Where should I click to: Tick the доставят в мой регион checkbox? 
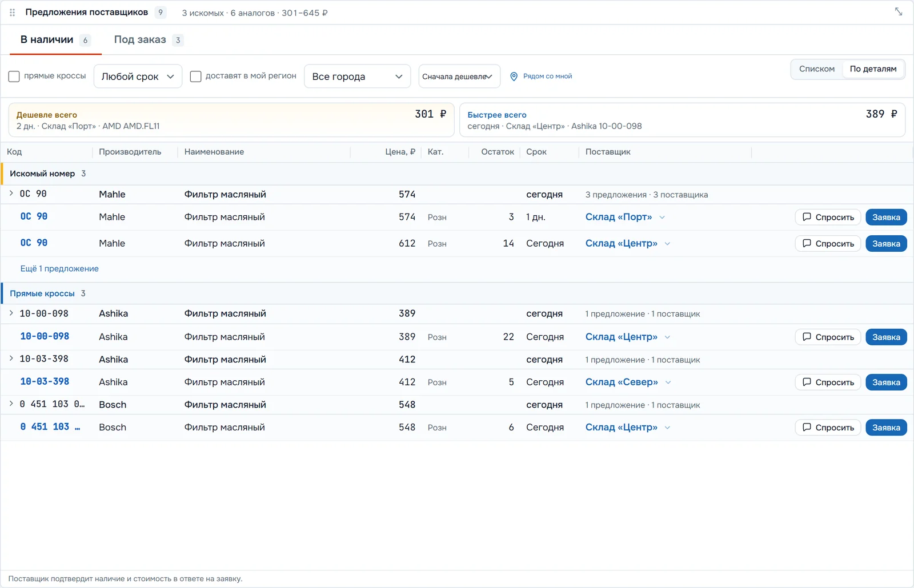(x=195, y=76)
